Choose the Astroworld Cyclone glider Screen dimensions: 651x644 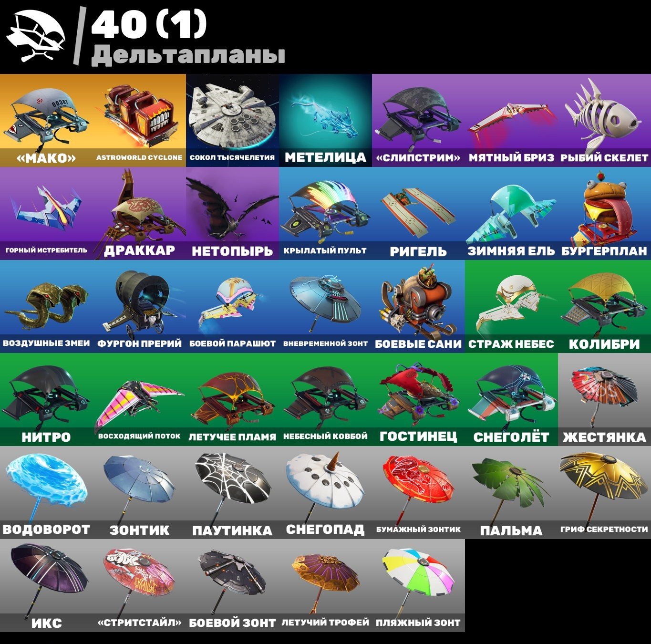click(x=139, y=120)
